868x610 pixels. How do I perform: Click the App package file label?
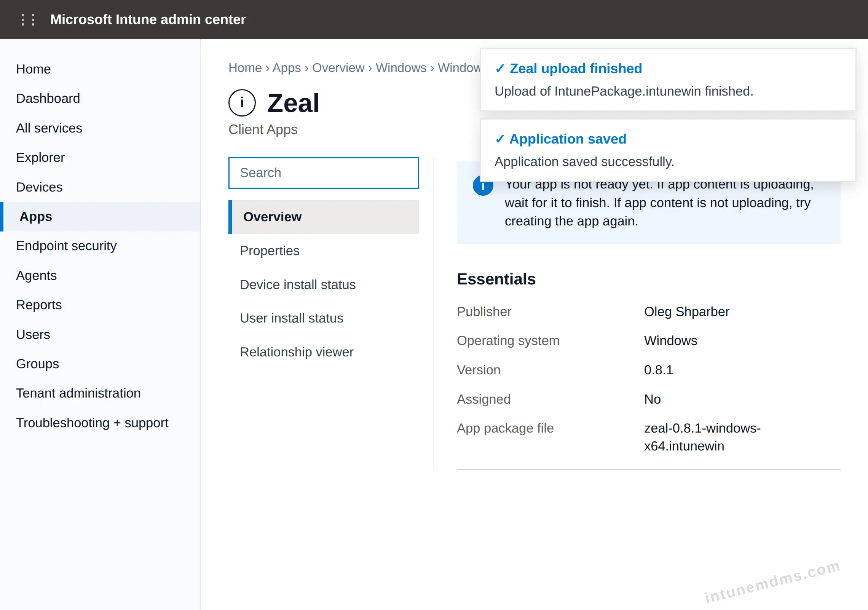(x=505, y=428)
